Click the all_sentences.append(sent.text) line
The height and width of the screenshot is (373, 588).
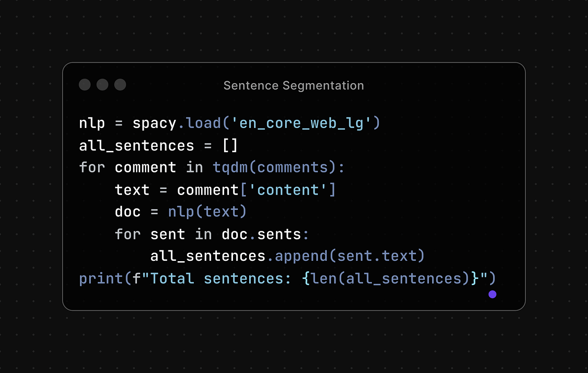point(288,256)
